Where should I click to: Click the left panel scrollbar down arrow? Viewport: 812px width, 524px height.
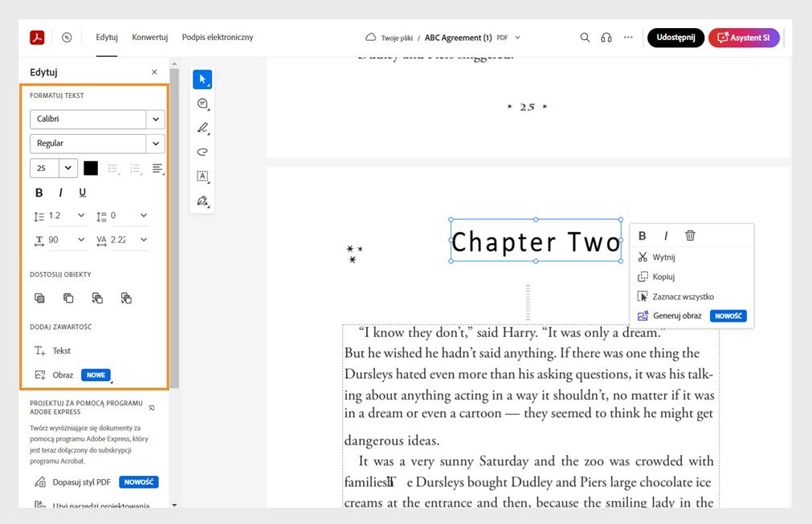point(174,505)
